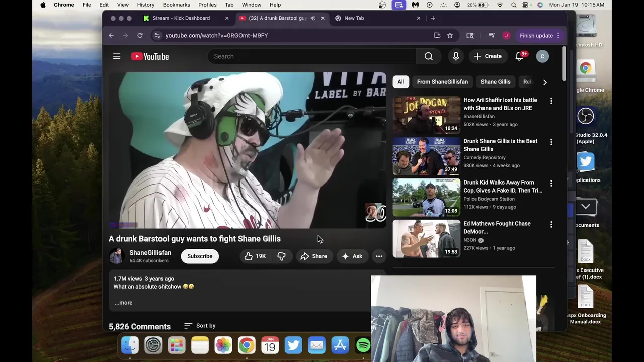Click the Share button

313,256
